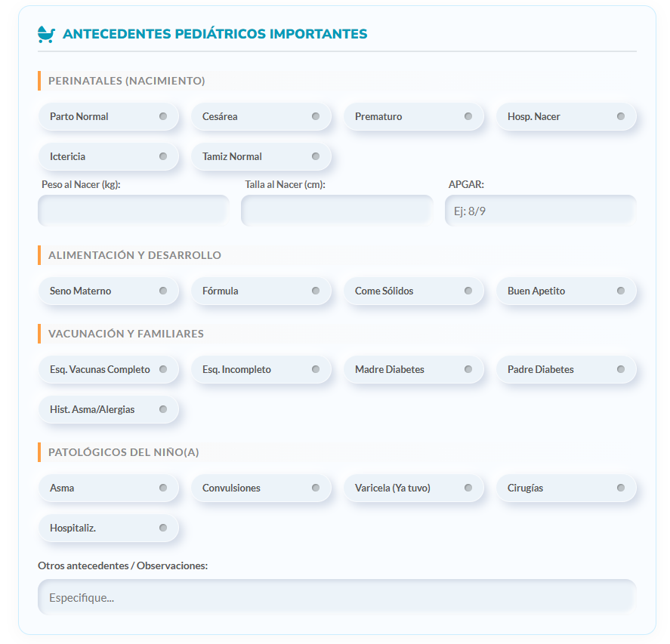Click the baby stroller icon in the header
Screen dimensions: 670x644
tap(45, 33)
